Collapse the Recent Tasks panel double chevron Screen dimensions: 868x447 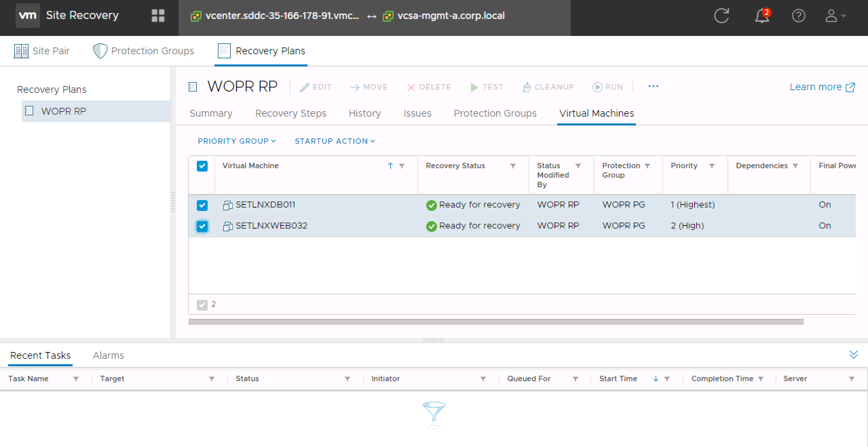(x=853, y=354)
